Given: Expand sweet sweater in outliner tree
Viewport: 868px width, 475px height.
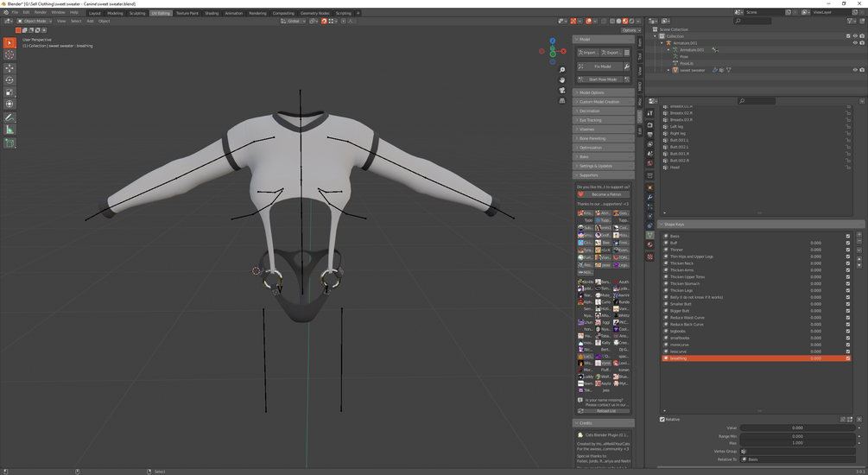Looking at the screenshot, I should click(668, 70).
